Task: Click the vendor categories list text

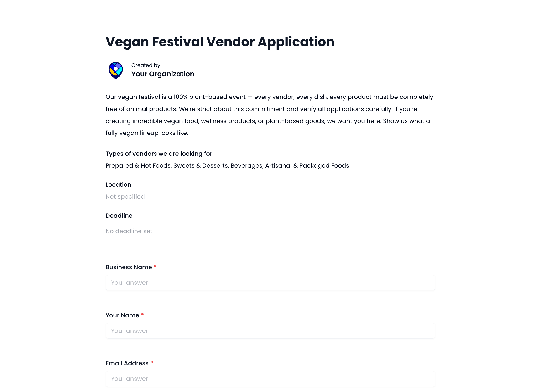Action: 227,165
